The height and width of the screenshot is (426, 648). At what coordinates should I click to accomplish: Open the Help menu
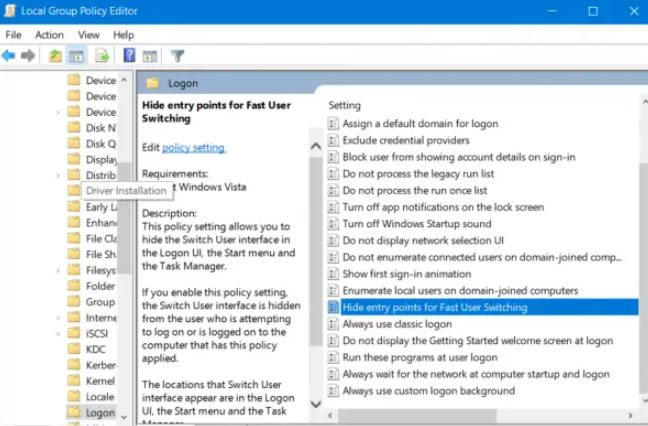click(x=124, y=35)
